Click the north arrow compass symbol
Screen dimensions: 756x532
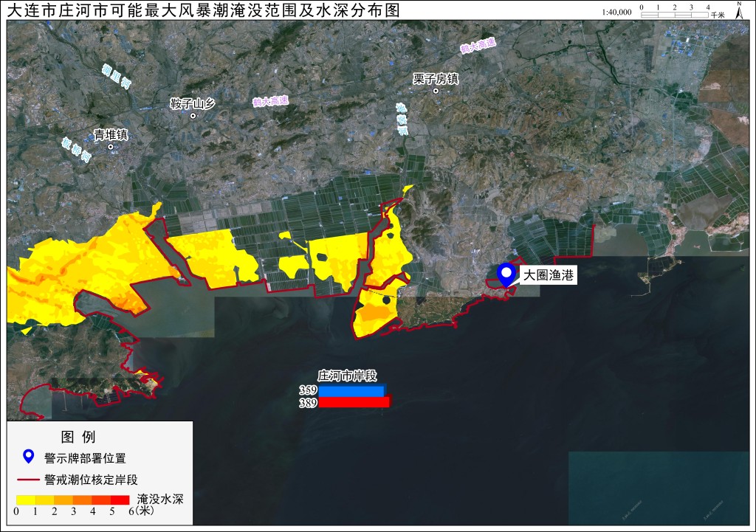click(x=739, y=10)
